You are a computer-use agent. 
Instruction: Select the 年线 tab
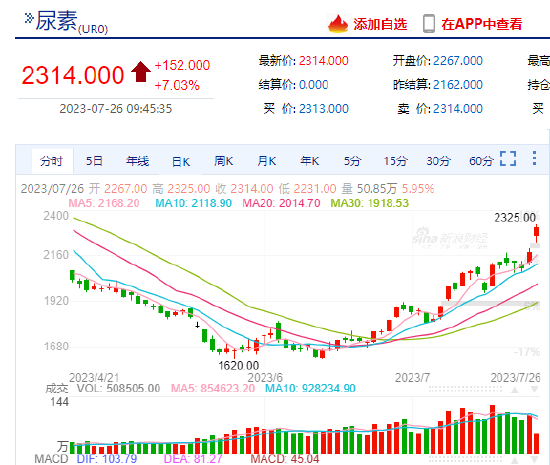coord(138,161)
